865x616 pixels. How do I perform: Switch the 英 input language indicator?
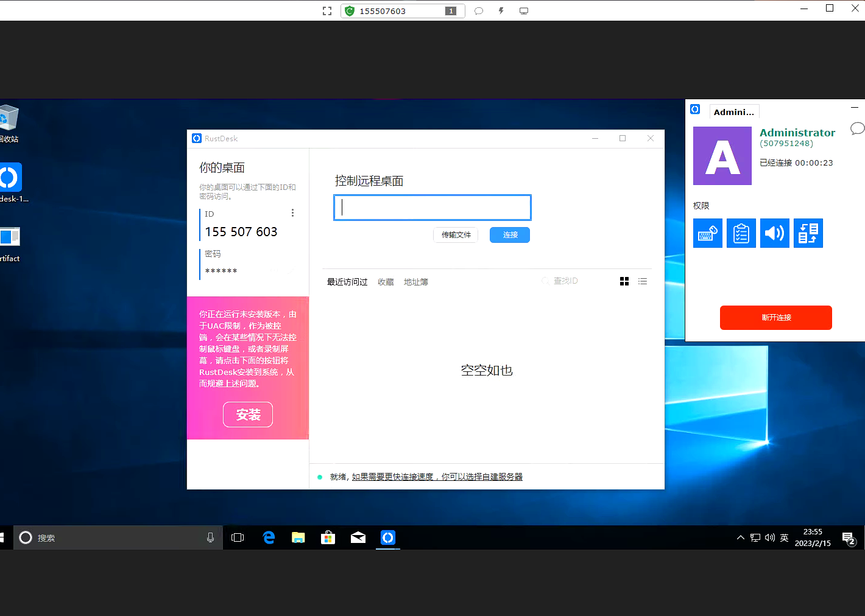pyautogui.click(x=784, y=537)
